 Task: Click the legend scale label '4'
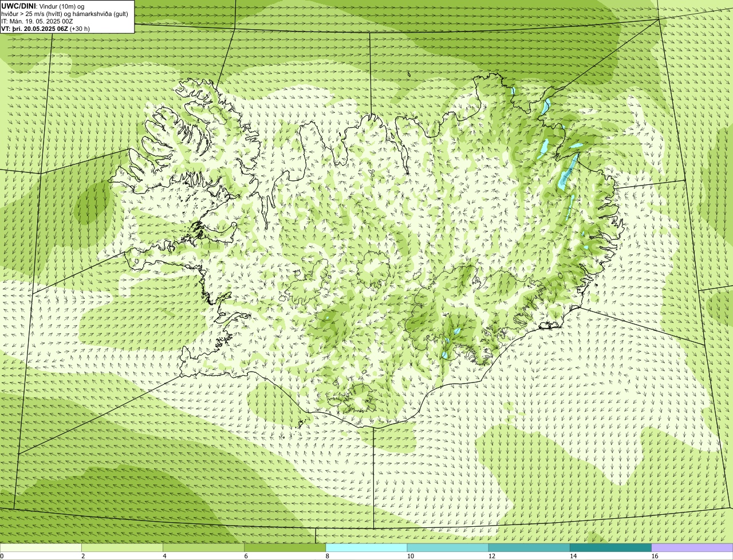tap(164, 556)
